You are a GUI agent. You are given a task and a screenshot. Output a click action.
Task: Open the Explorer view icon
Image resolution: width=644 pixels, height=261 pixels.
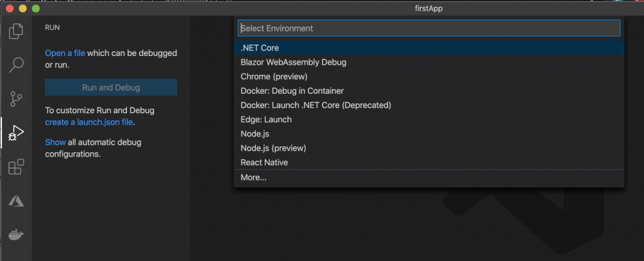click(x=16, y=31)
